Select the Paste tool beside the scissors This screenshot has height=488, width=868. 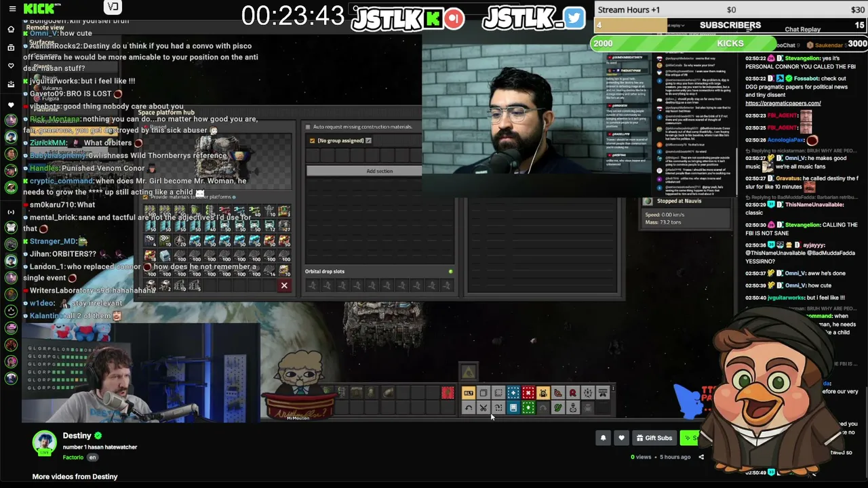coord(498,408)
